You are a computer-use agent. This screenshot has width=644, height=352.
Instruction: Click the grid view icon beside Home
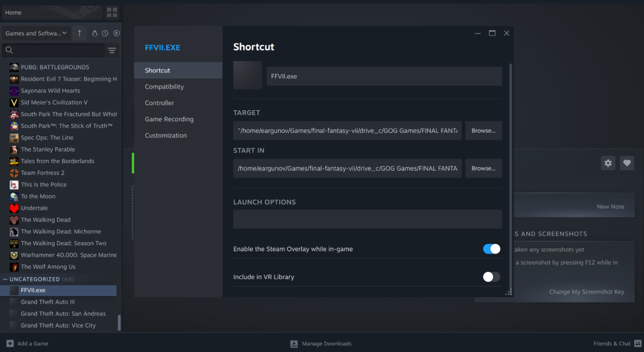112,12
